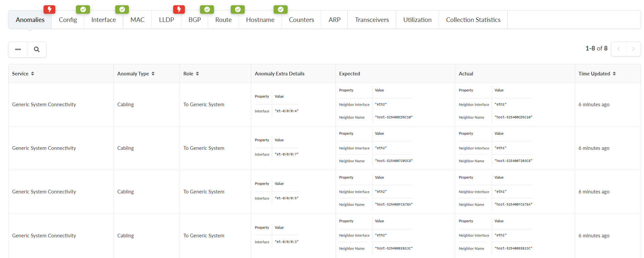This screenshot has height=258, width=644.
Task: Click the red anomaly badge on Anomalies tab
Action: pos(49,10)
